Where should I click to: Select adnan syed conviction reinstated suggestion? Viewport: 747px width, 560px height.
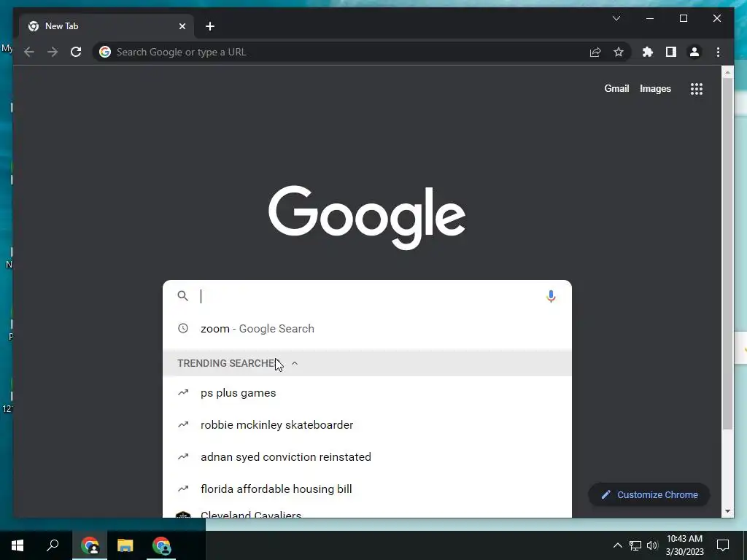click(367, 456)
